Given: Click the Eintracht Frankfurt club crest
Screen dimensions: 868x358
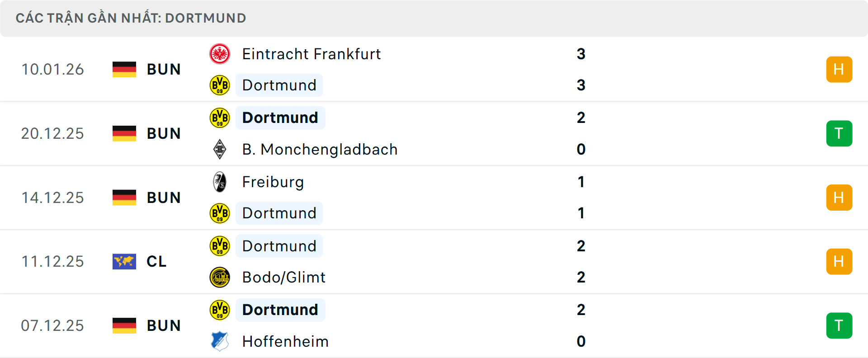Looking at the screenshot, I should point(220,53).
